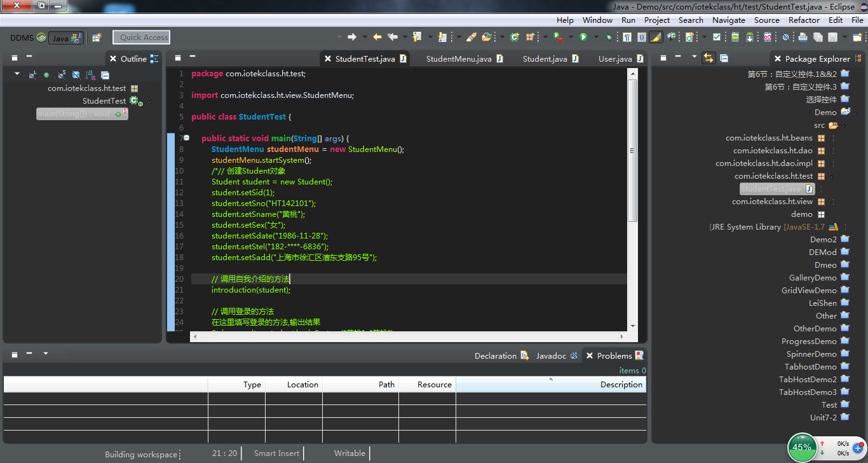The height and width of the screenshot is (463, 868).
Task: Click Collapse All icon in Outline toolbar
Action: tap(105, 75)
